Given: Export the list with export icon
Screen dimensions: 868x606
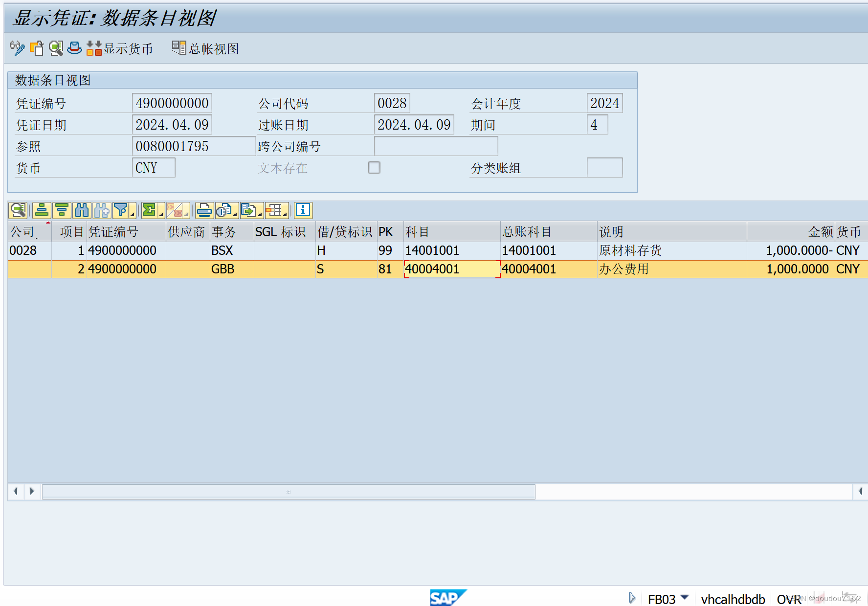Looking at the screenshot, I should tap(248, 210).
